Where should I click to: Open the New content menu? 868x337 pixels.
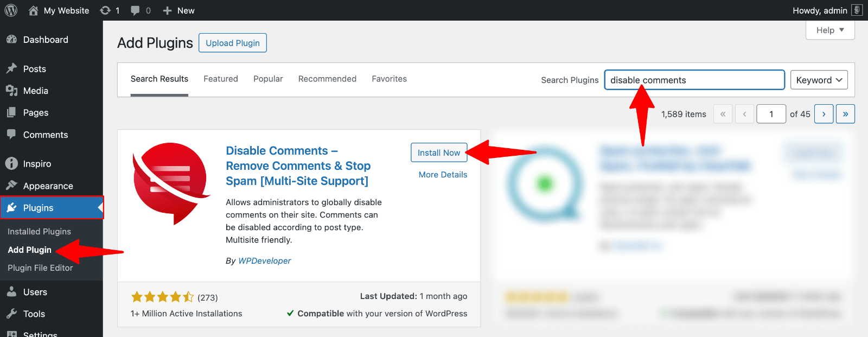178,10
